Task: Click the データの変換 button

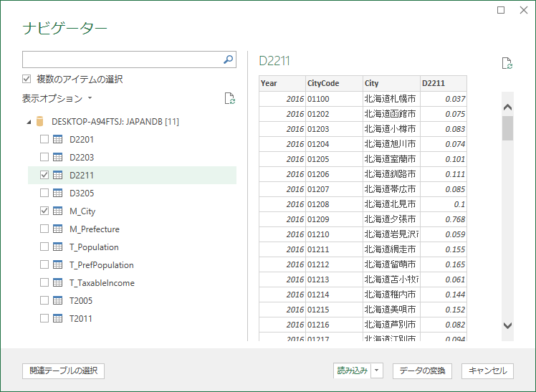Action: (x=422, y=371)
